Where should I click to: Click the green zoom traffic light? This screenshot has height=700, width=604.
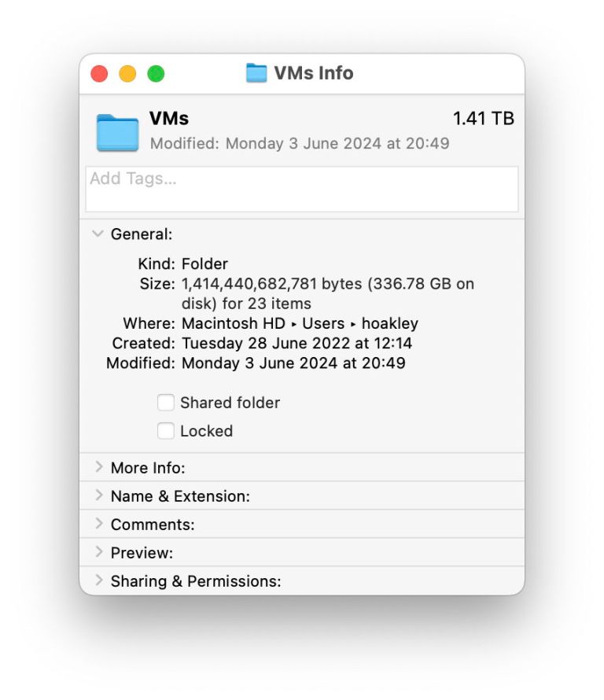(156, 72)
